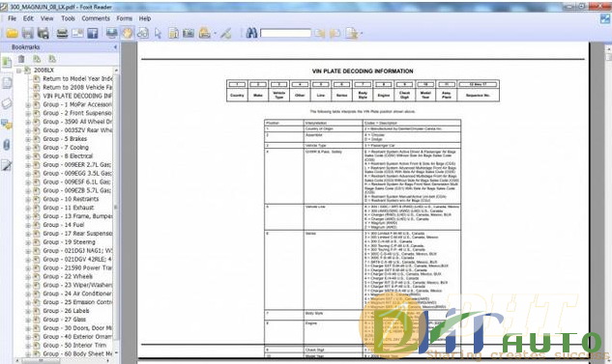The image size is (612, 364).
Task: Expand Group - 22 Wheels bookmark
Action: [x=28, y=277]
